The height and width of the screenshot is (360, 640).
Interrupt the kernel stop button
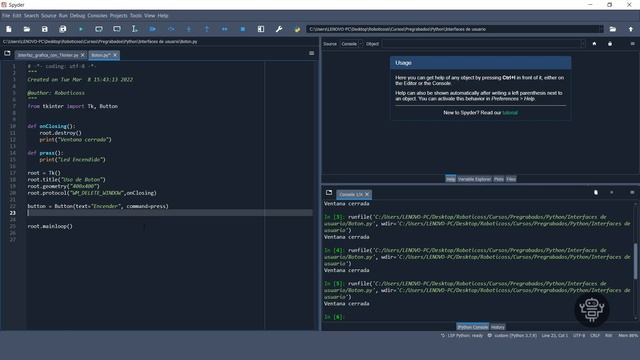[x=611, y=192]
